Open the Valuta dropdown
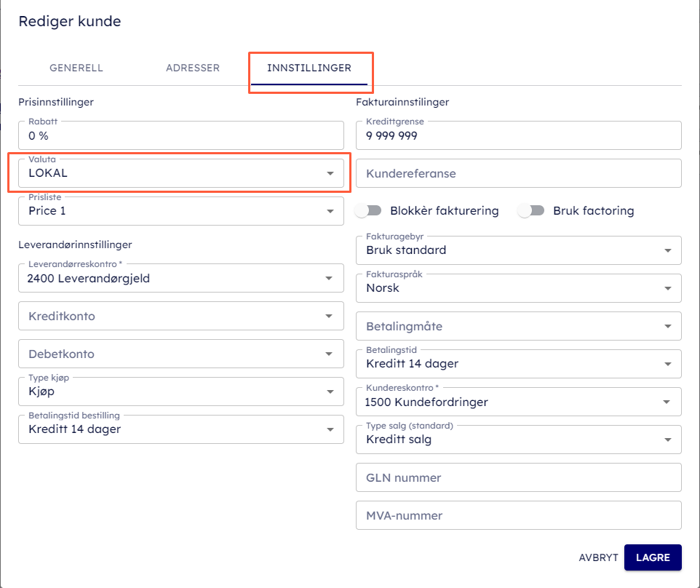700x588 pixels. (180, 173)
